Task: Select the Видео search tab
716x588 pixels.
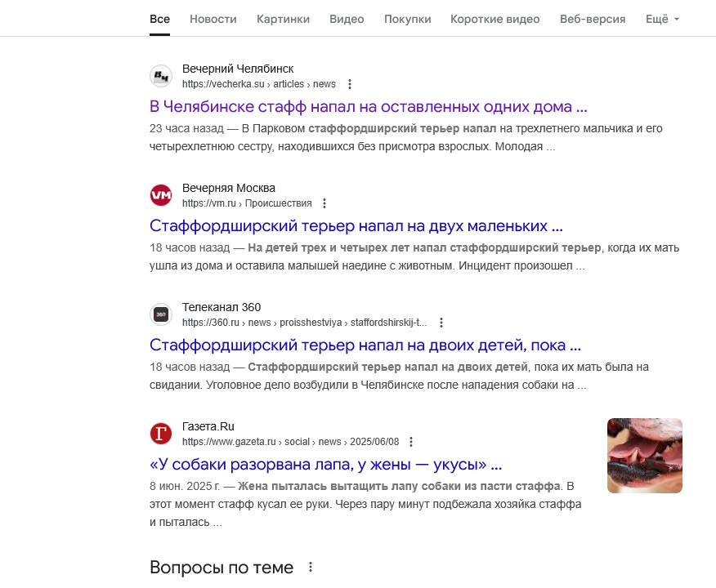Action: click(x=347, y=19)
